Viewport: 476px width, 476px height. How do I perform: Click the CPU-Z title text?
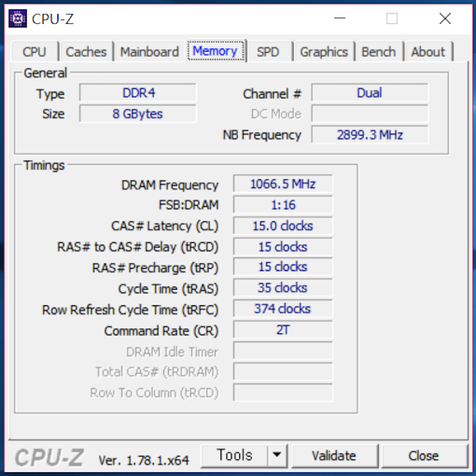pyautogui.click(x=52, y=19)
